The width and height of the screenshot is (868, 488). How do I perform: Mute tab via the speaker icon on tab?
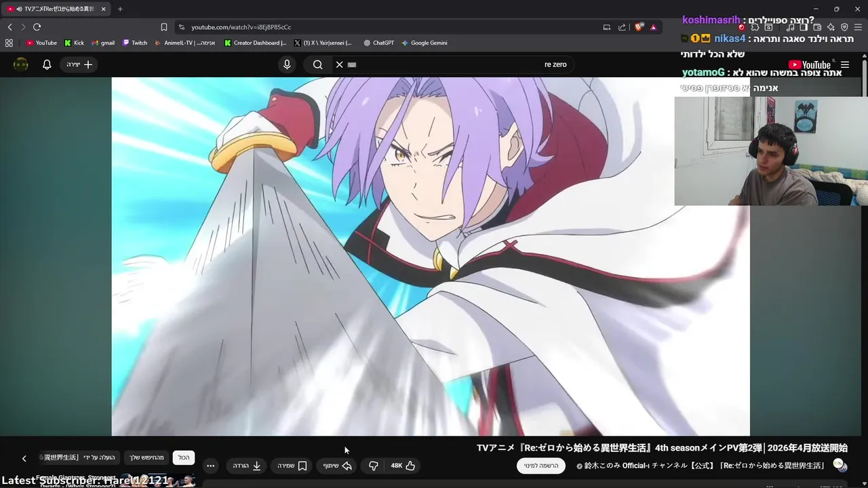pos(18,9)
